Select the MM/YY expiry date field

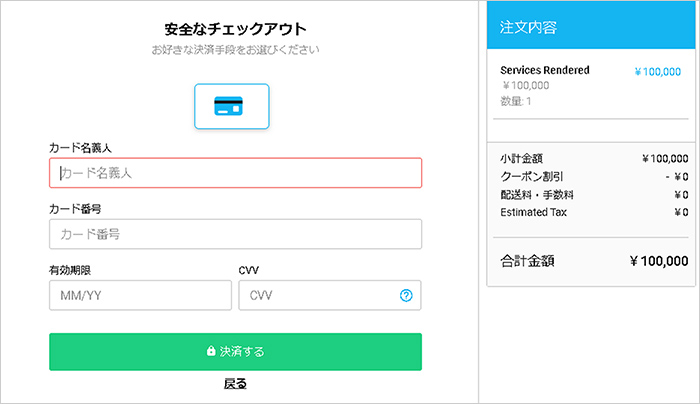(139, 295)
